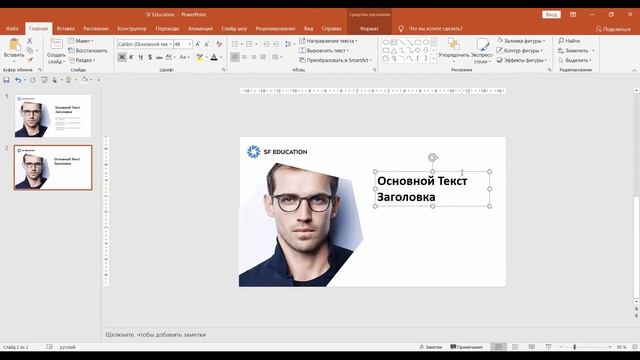Clear all formatting with eraser icon
The width and height of the screenshot is (640, 360).
point(219,44)
